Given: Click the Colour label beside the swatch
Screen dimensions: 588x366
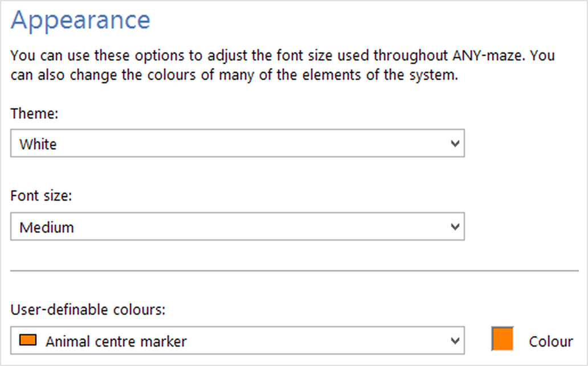Looking at the screenshot, I should click(x=550, y=341).
